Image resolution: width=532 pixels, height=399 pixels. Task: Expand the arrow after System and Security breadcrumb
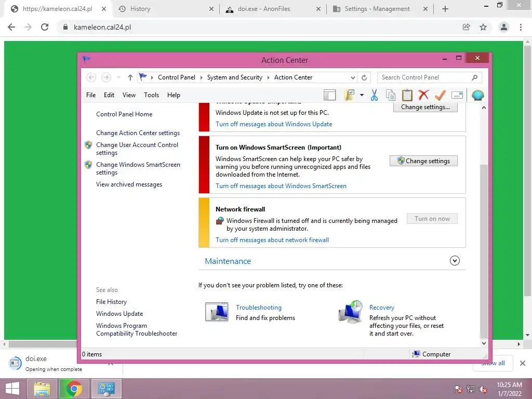pos(269,78)
